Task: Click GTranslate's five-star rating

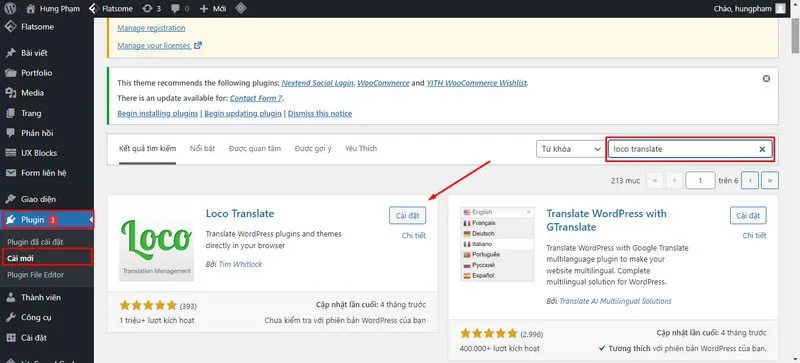Action: 489,334
